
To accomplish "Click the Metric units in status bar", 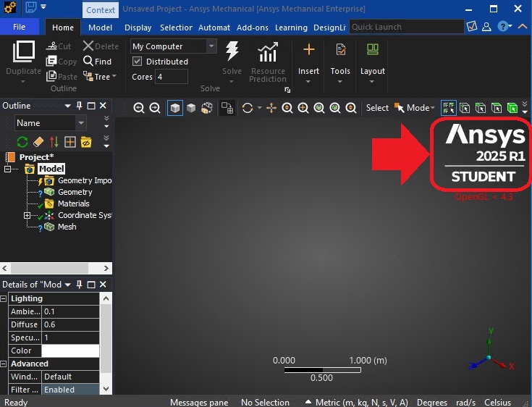I will [362, 402].
